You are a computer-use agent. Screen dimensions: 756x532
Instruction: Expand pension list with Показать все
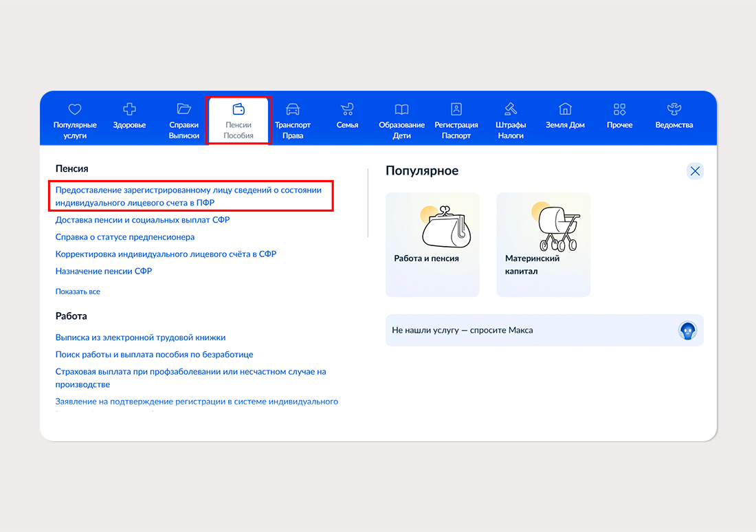(78, 292)
